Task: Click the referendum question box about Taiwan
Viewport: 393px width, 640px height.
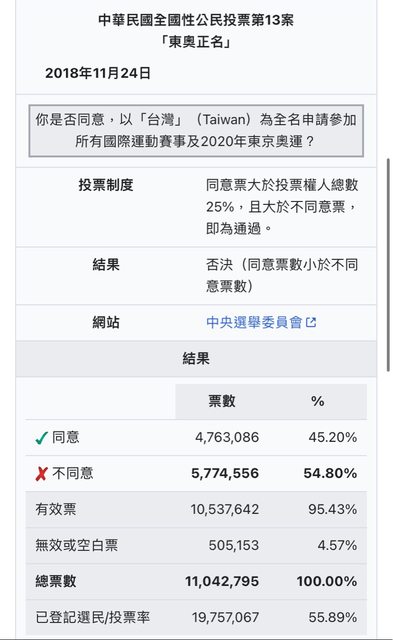Action: point(196,131)
